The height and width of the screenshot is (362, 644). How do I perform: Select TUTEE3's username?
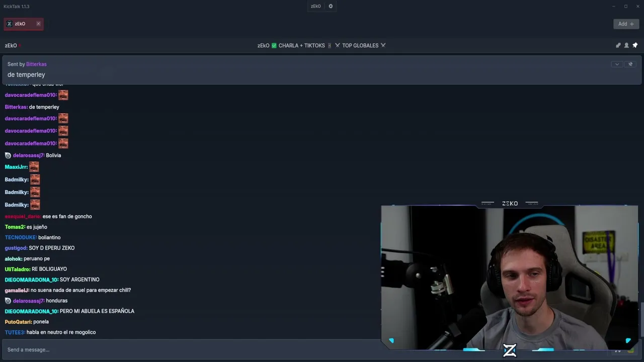click(x=15, y=332)
